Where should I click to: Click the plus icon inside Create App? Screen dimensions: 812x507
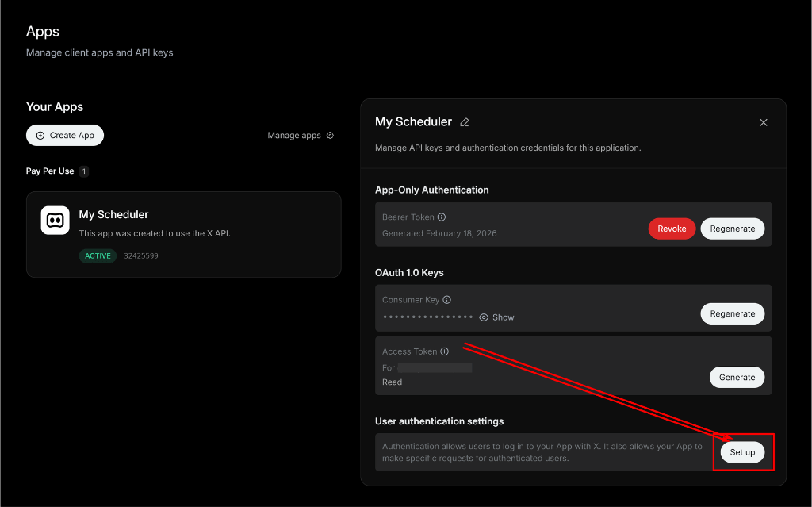point(40,135)
